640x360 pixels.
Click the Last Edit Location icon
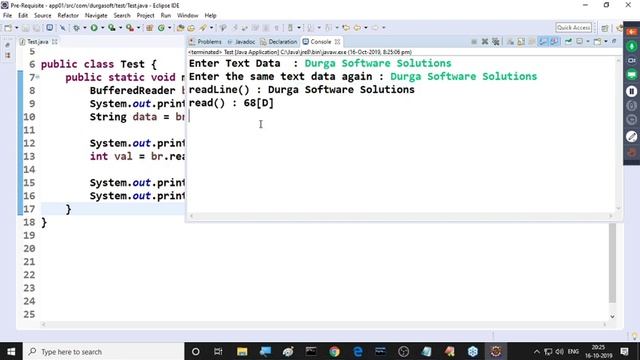coord(346,28)
